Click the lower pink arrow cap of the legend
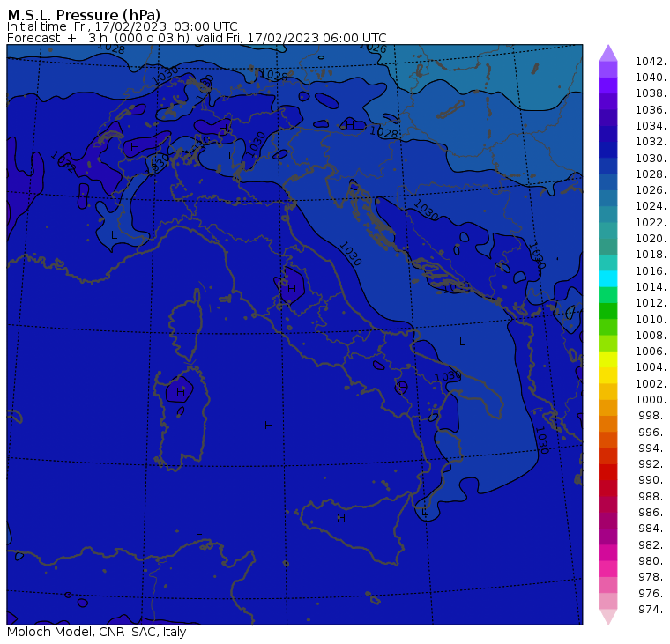Viewport: 670px width, 644px height. pos(608,617)
